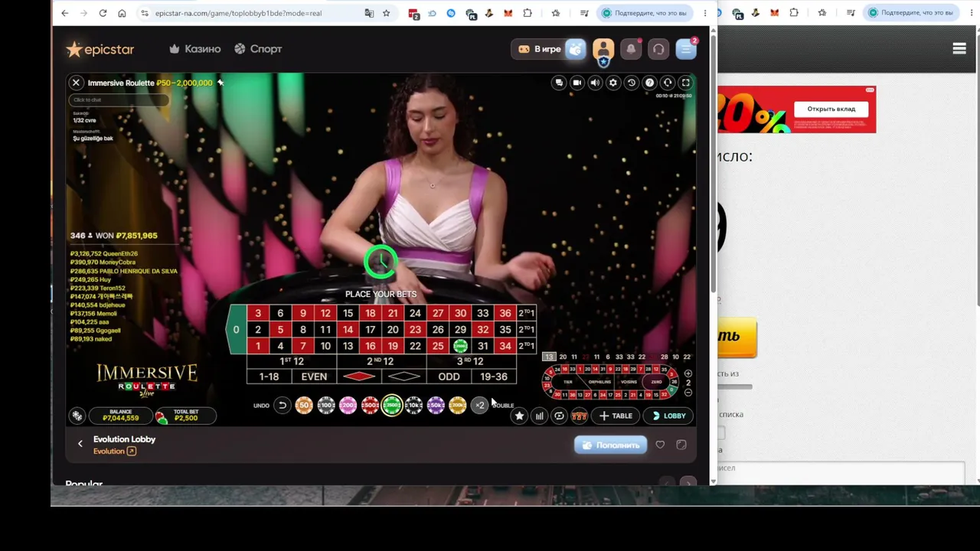The width and height of the screenshot is (980, 551).
Task: Select the 10k chip
Action: (413, 406)
